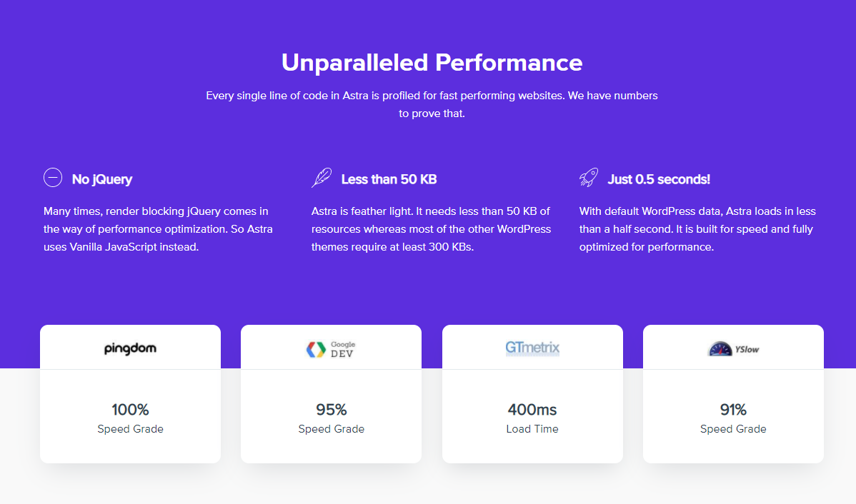Viewport: 856px width, 504px height.
Task: Click the Vanilla JavaScript description paragraph
Action: pyautogui.click(x=158, y=229)
